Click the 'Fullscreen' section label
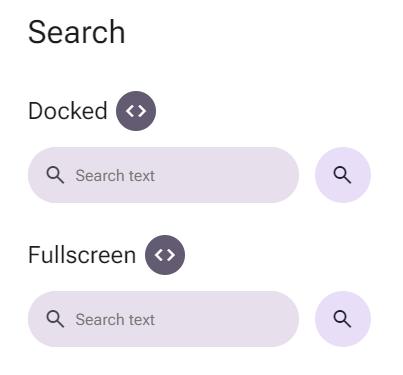The width and height of the screenshot is (403, 375). (82, 255)
